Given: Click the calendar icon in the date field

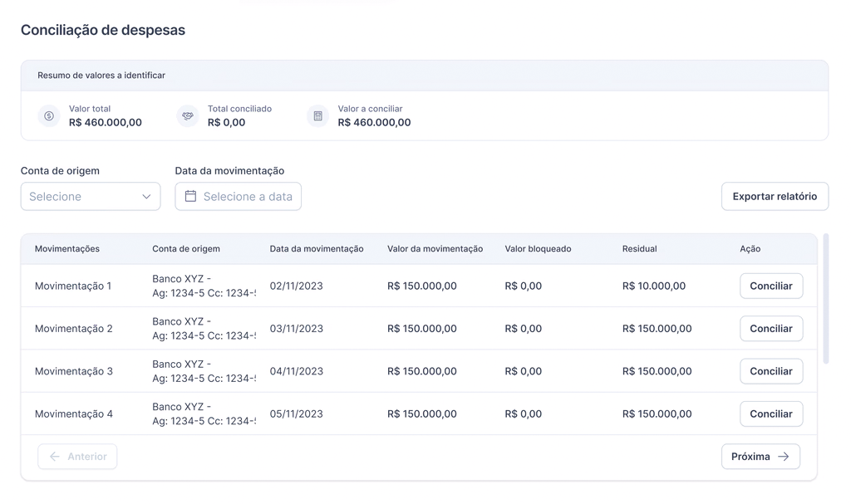Looking at the screenshot, I should [190, 197].
